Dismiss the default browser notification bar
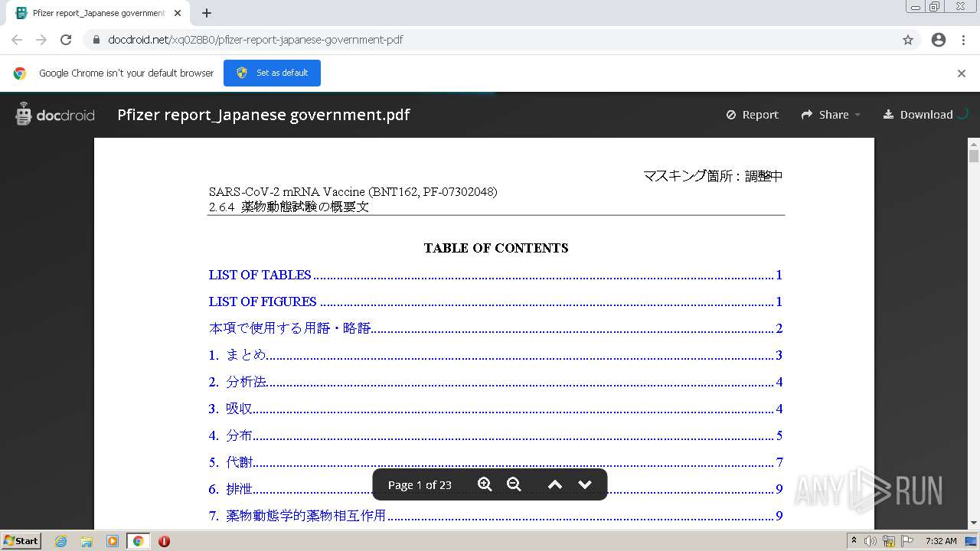The width and height of the screenshot is (980, 551). click(962, 73)
